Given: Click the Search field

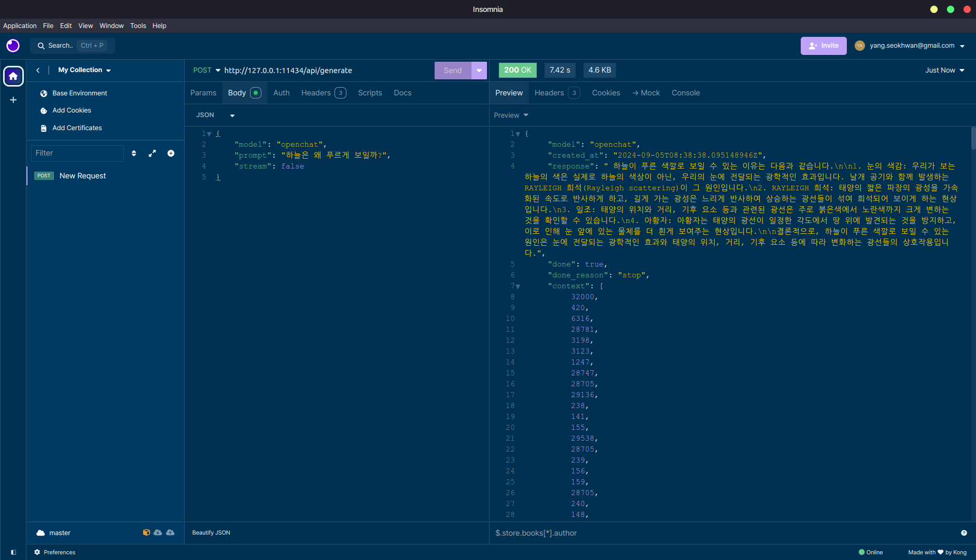Looking at the screenshot, I should click(x=73, y=46).
